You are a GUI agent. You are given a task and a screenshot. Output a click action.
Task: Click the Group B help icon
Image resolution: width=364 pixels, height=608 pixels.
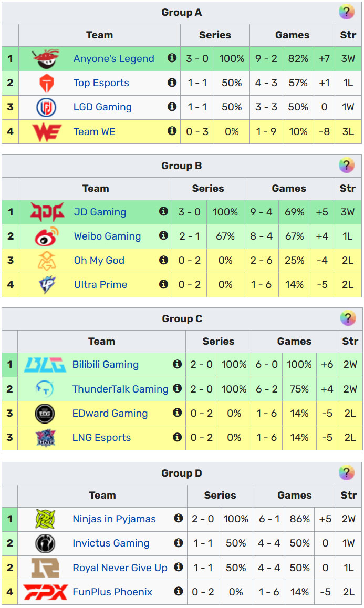tap(346, 166)
